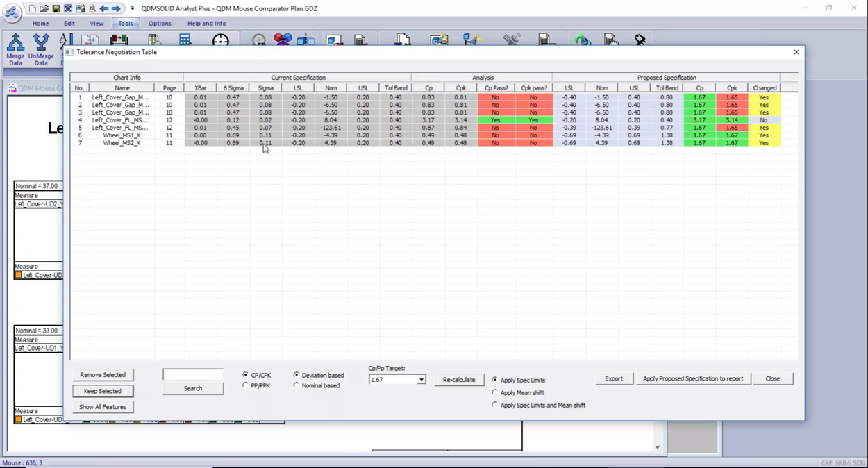Click the blue back arrow icon

coord(104,8)
